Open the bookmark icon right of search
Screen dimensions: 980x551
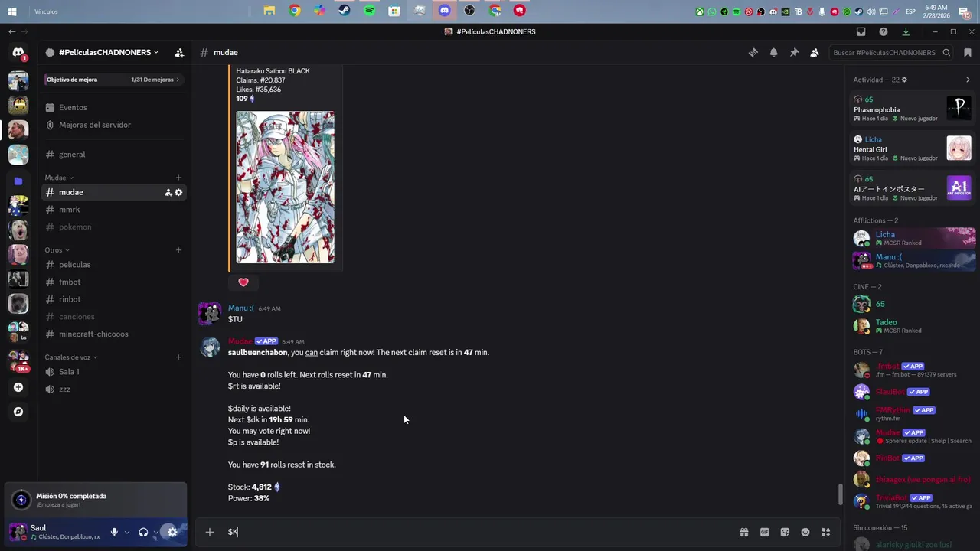[968, 53]
